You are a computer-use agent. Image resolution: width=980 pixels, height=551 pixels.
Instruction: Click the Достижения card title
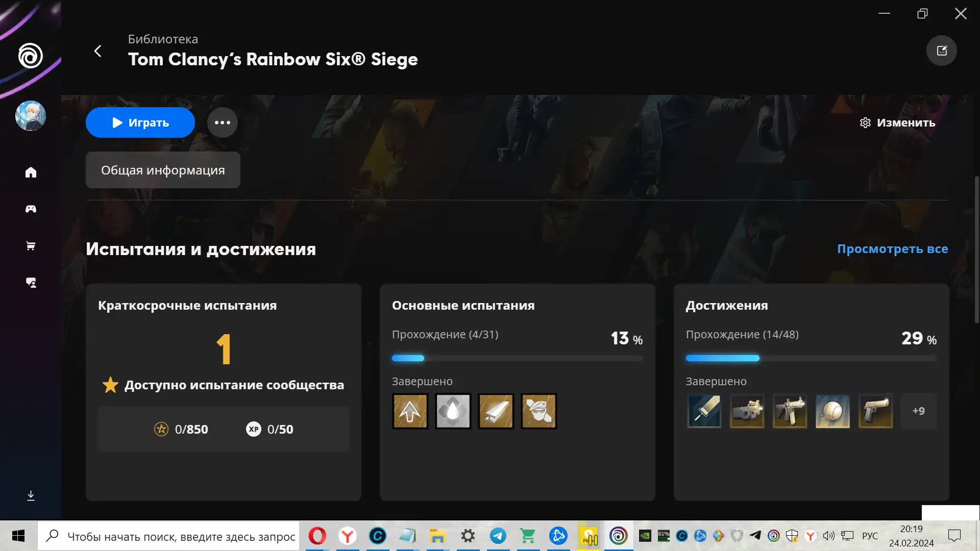tap(727, 306)
